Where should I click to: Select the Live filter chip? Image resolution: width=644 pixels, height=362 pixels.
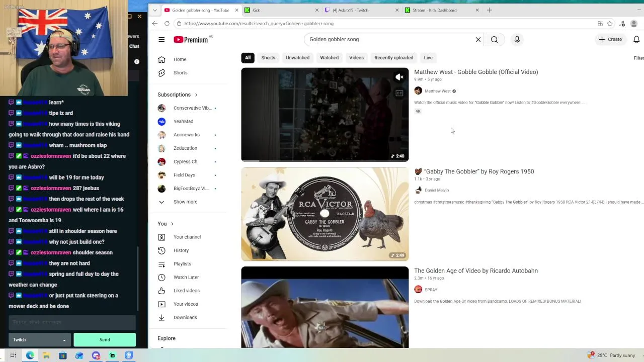428,58
